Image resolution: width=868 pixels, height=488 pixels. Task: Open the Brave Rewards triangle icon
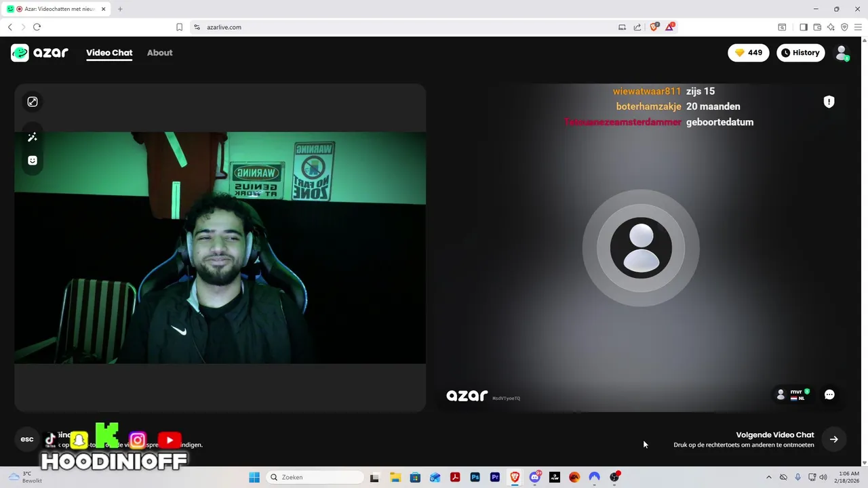pos(670,27)
